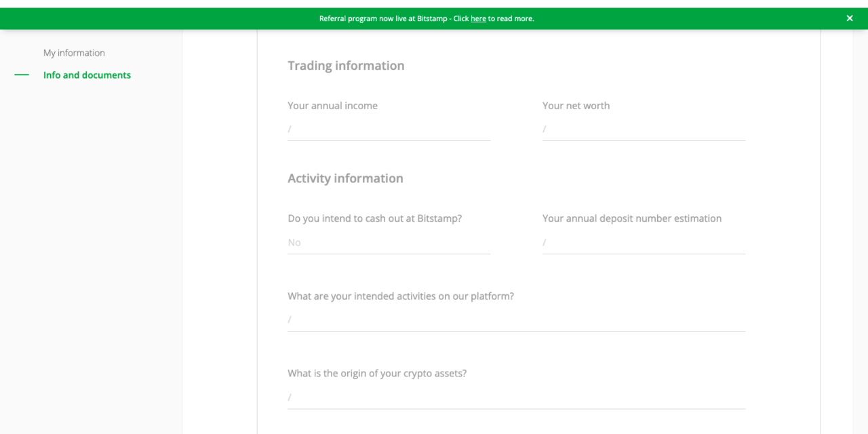868x434 pixels.
Task: Click the "What is the origin of your crypto assets" label
Action: click(377, 373)
